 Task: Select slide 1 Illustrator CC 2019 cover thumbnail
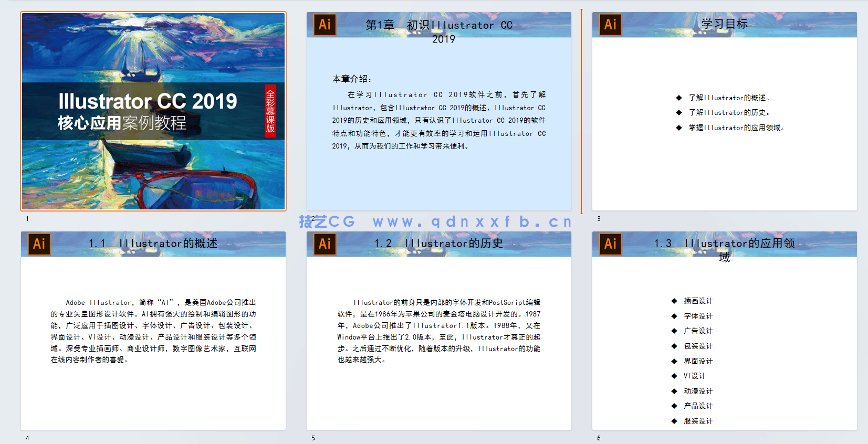point(153,111)
